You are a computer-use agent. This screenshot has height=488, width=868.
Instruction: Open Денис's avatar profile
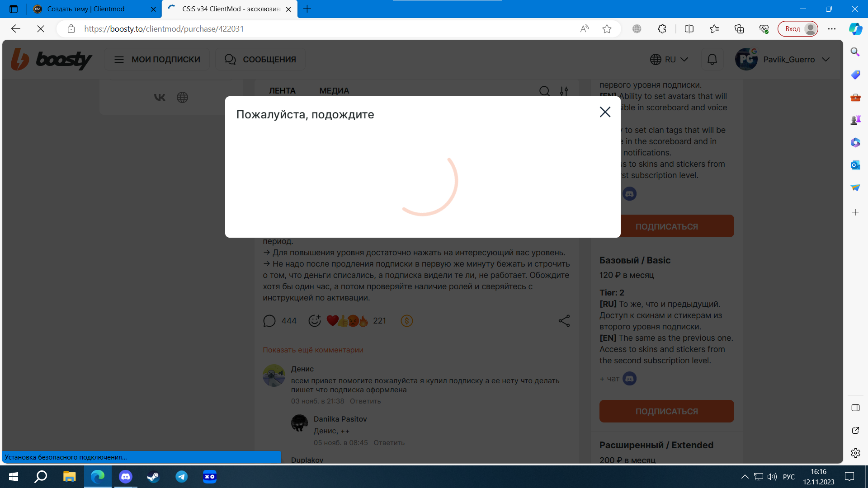pyautogui.click(x=274, y=375)
